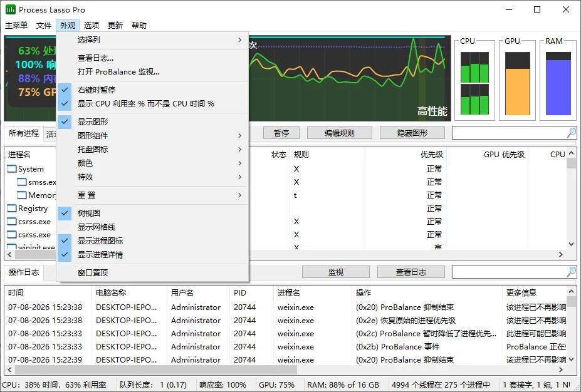Screen dimensions: 581x392
Task: Click the RAM usage meter
Action: (x=558, y=83)
